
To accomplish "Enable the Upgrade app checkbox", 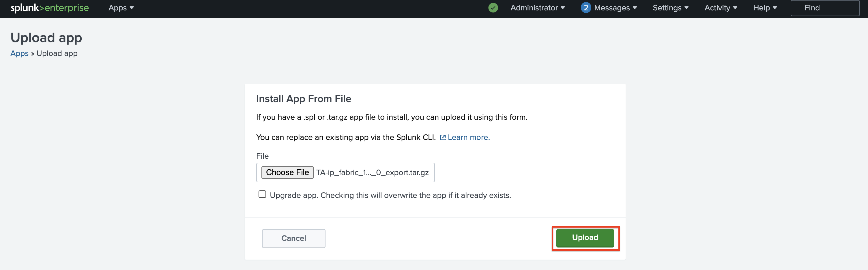I will tap(262, 194).
